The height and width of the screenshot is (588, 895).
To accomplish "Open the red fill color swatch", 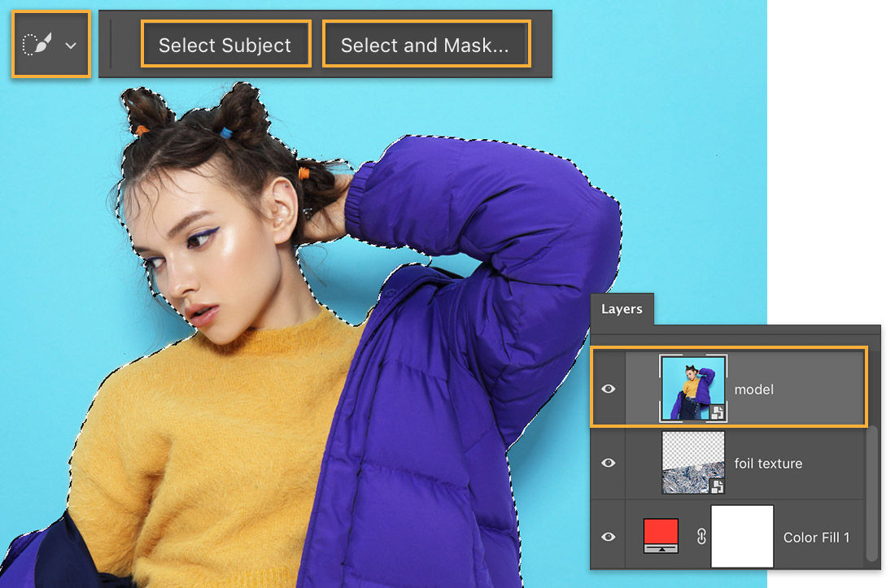I will 659,537.
